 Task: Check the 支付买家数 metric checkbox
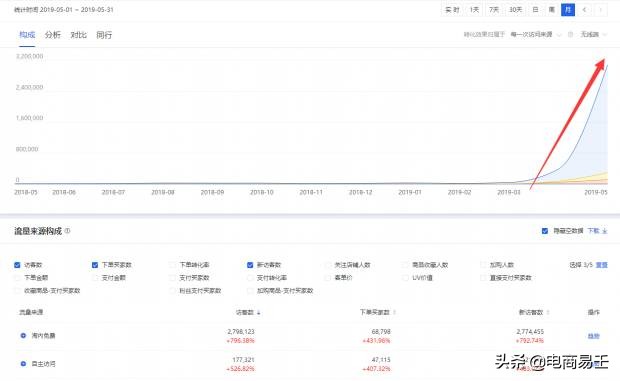(x=172, y=278)
